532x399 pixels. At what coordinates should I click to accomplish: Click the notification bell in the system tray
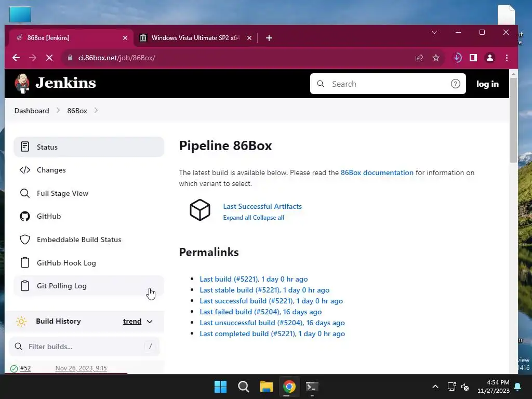coord(518,387)
